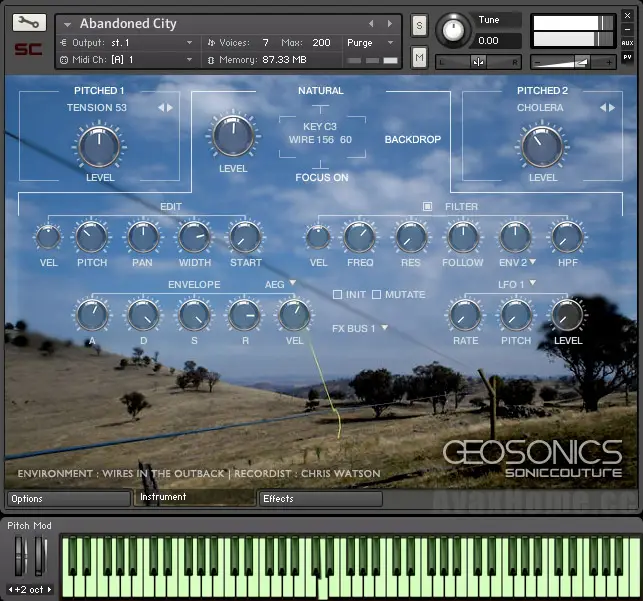
Task: Click the FOLLOW knob
Action: 463,237
